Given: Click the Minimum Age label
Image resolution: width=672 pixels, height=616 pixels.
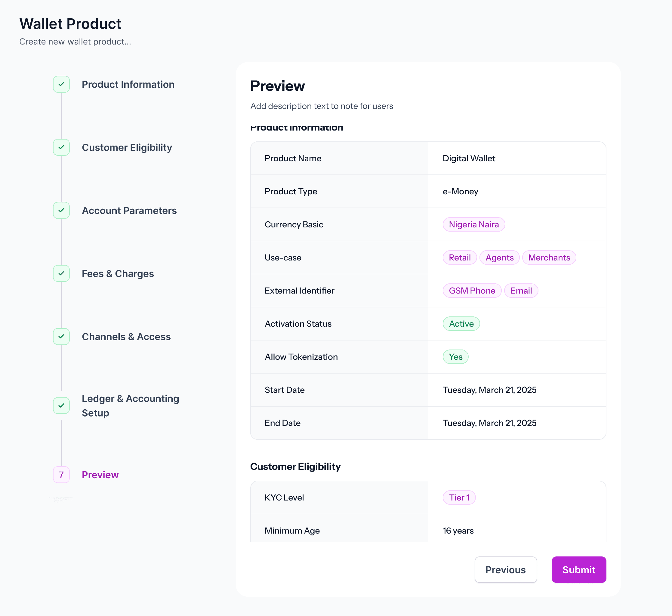Looking at the screenshot, I should point(292,530).
